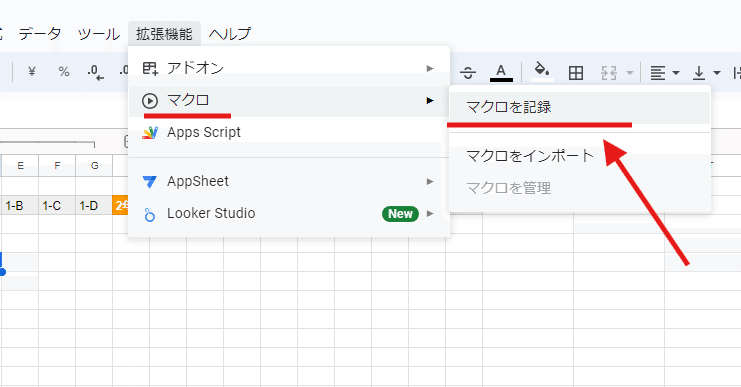Select column F header

pos(57,165)
